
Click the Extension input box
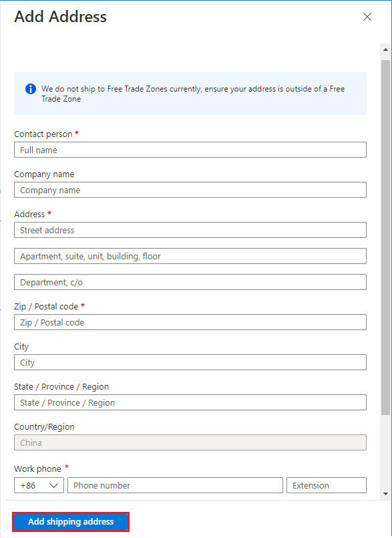coord(326,485)
